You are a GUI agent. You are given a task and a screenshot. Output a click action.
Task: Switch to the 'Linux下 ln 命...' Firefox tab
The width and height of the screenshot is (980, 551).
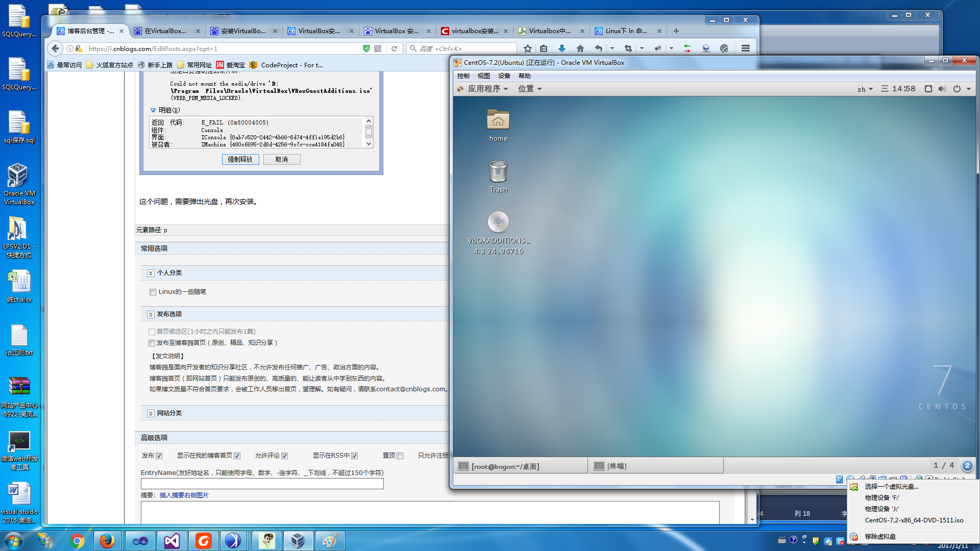pyautogui.click(x=627, y=31)
